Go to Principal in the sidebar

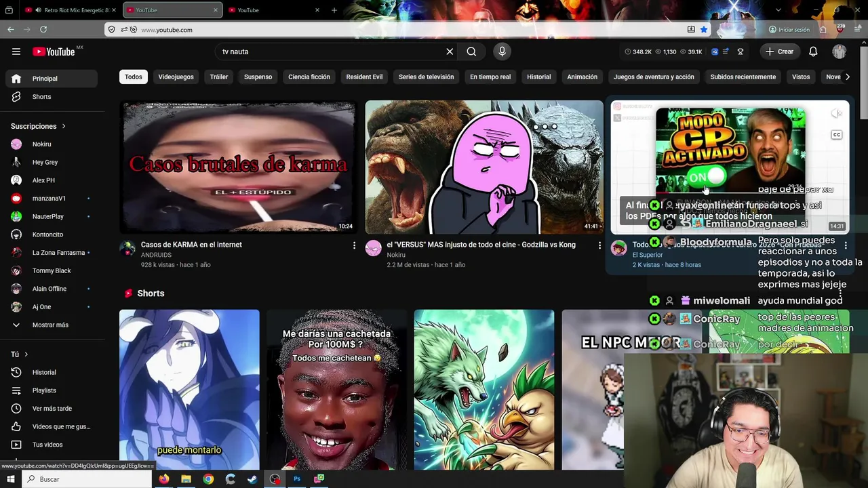tap(52, 79)
